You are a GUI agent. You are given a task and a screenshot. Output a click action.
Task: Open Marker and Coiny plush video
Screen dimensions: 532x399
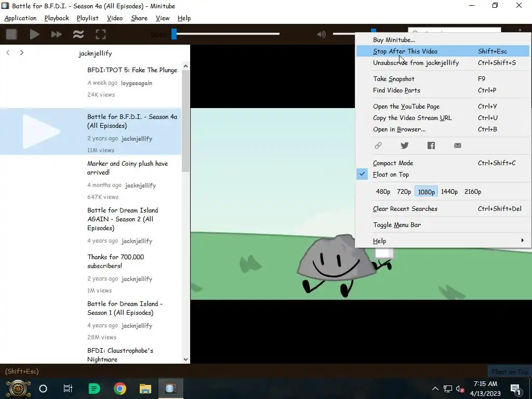tap(90, 179)
